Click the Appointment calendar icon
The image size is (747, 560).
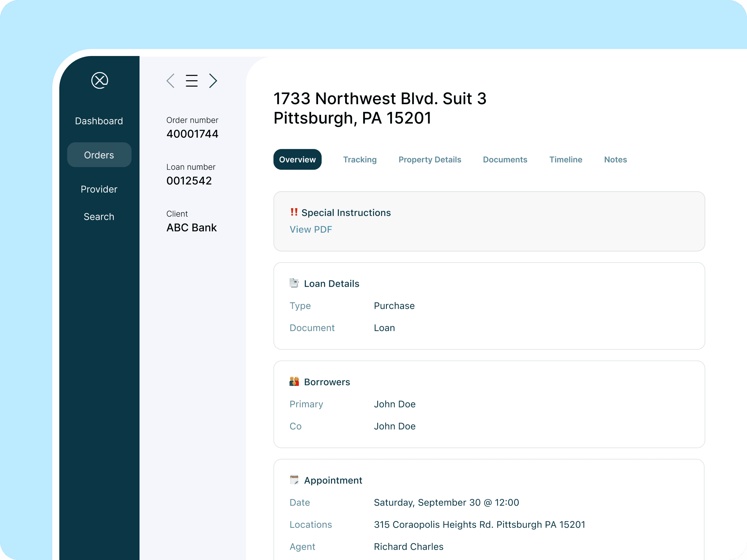(x=294, y=480)
